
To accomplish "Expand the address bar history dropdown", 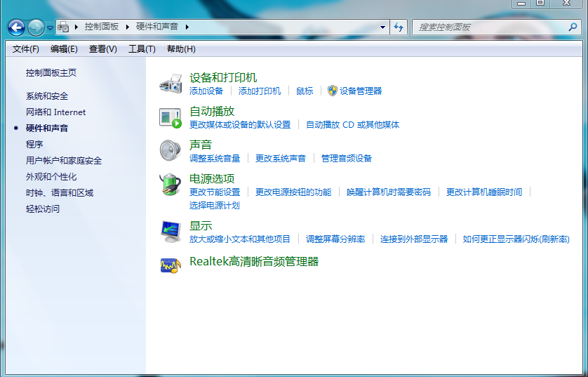I will coord(382,27).
